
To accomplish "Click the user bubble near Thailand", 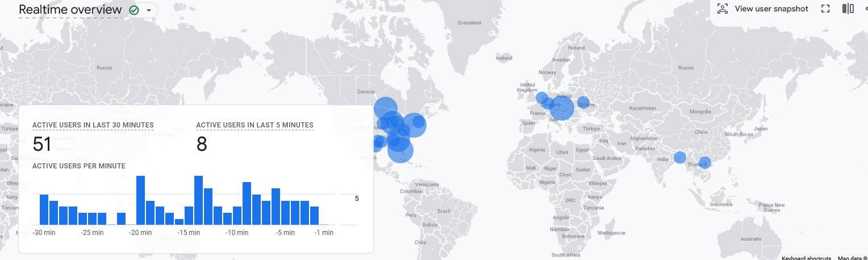I will [x=704, y=163].
